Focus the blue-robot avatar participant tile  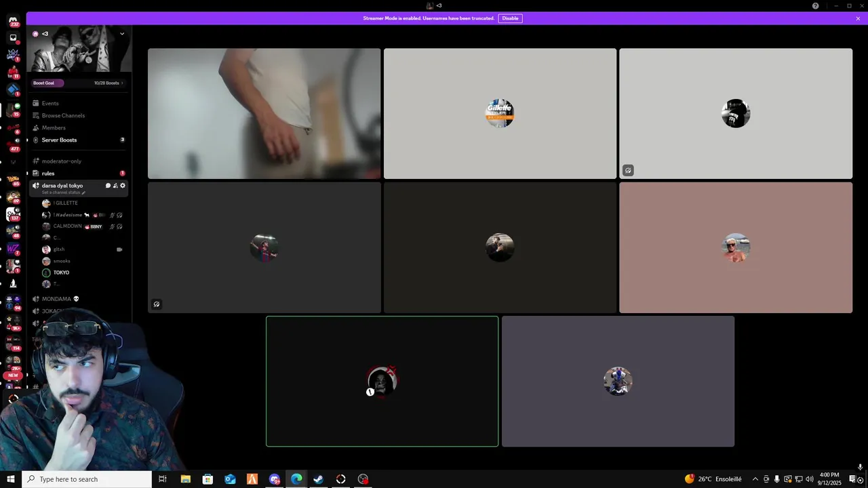pos(618,382)
